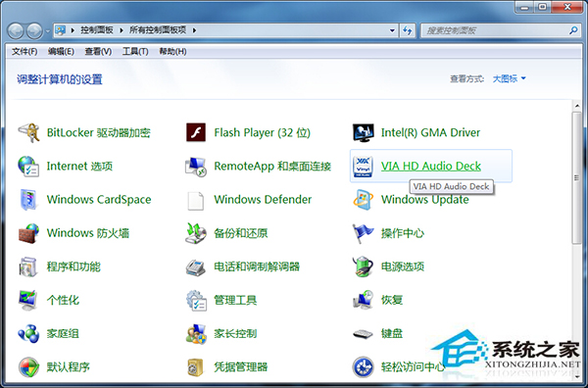Click the Windows 防火墙 brick wall icon
Screen dimensions: 588x388
[28, 233]
